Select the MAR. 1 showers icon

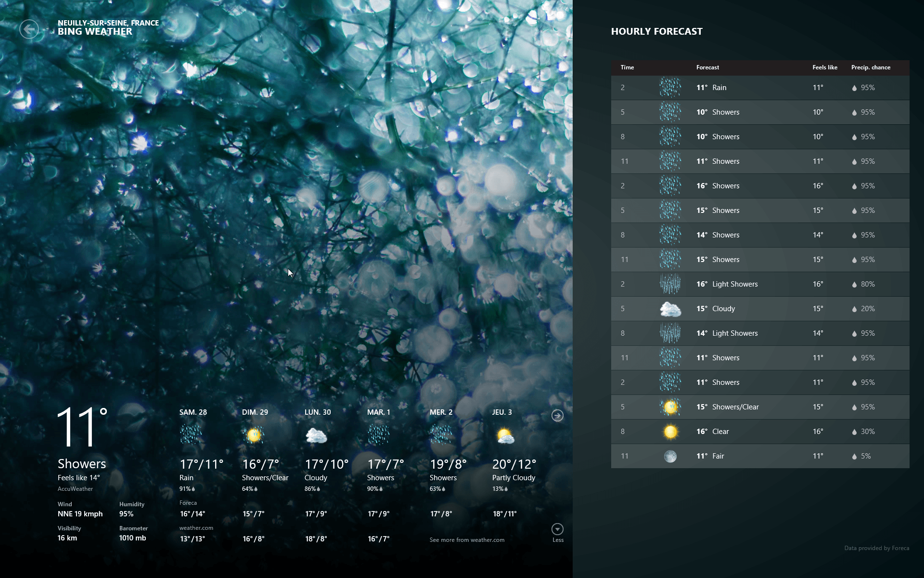point(379,435)
